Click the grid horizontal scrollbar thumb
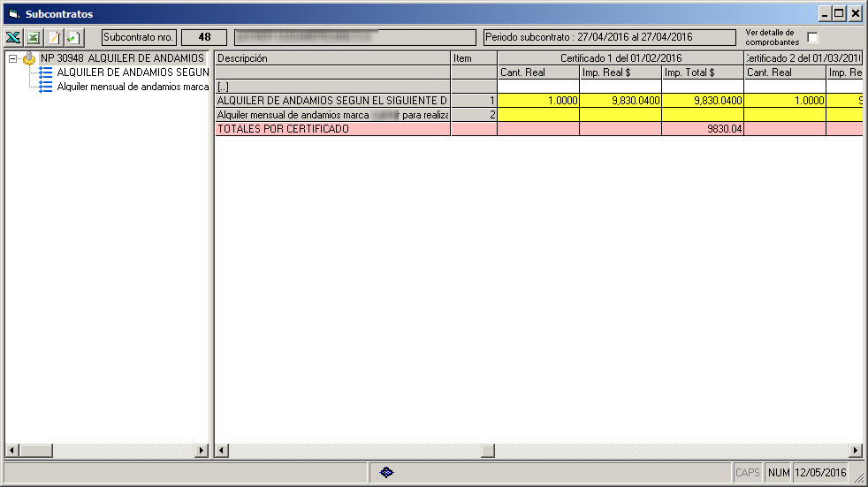This screenshot has width=868, height=487. coord(487,451)
